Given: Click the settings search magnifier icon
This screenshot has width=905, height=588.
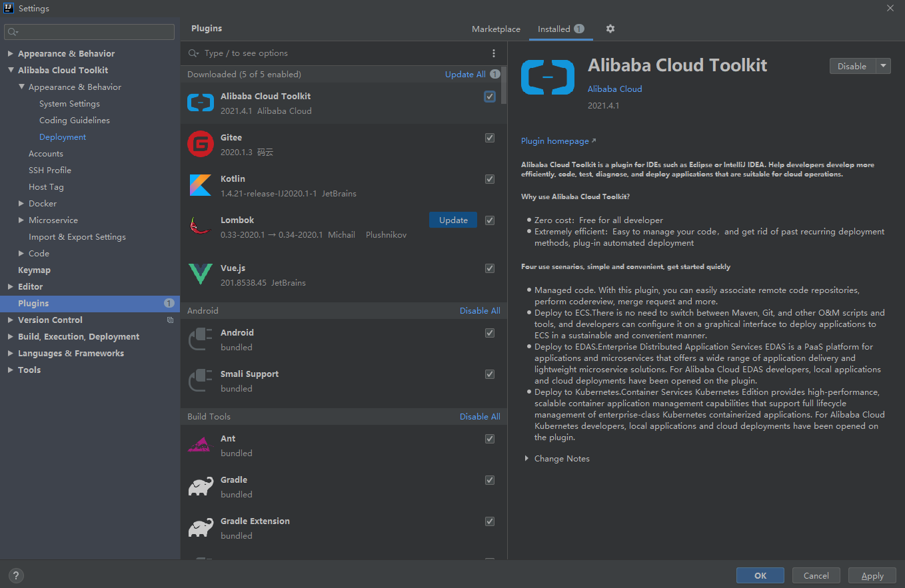Looking at the screenshot, I should pos(13,32).
